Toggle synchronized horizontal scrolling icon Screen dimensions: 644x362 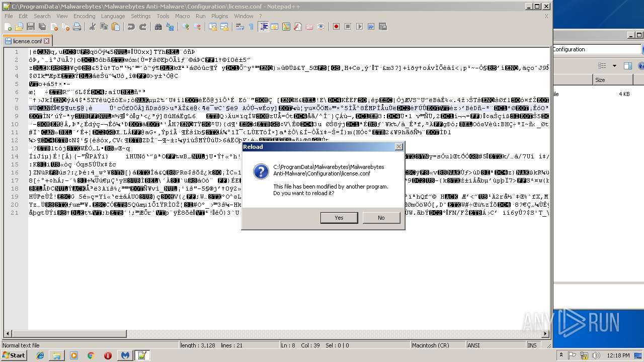224,27
